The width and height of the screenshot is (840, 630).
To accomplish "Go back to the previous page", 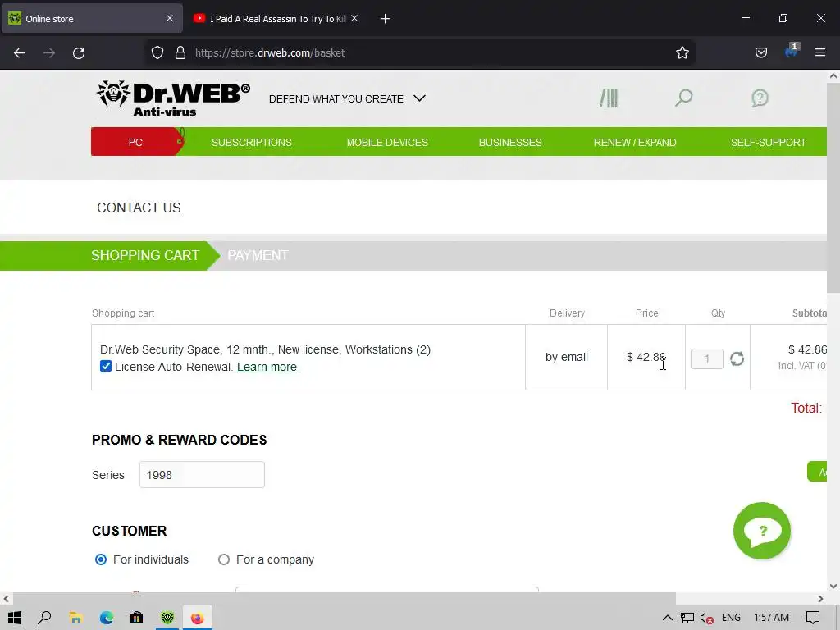I will point(20,52).
